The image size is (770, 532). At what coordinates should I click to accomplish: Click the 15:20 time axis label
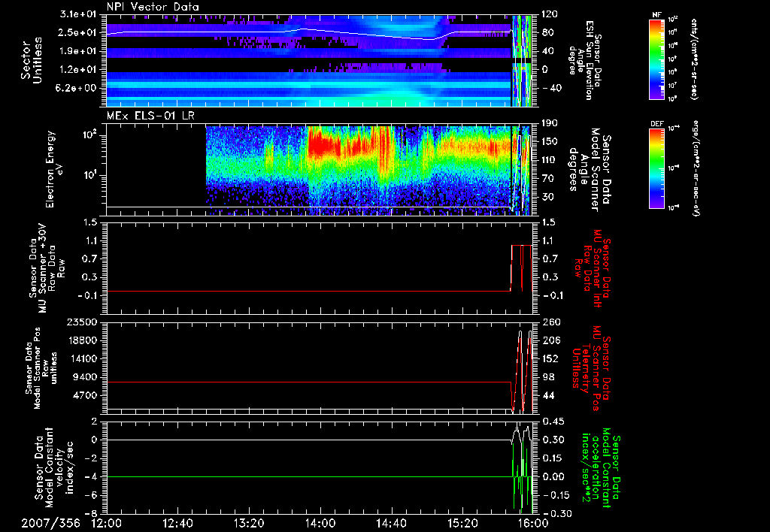pyautogui.click(x=462, y=523)
